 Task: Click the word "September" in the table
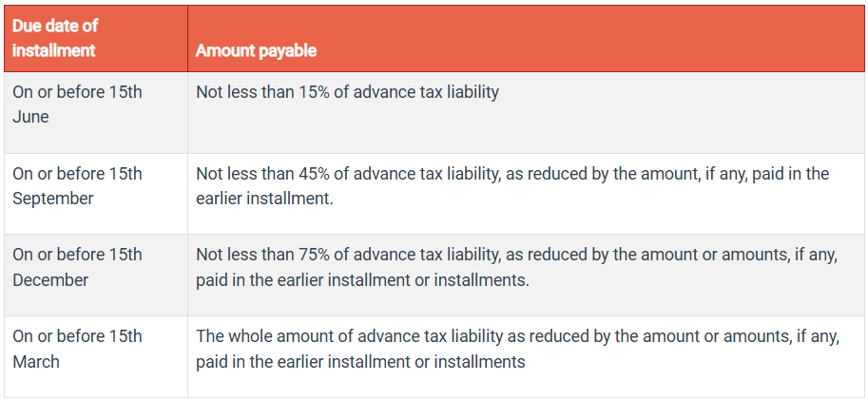click(53, 199)
